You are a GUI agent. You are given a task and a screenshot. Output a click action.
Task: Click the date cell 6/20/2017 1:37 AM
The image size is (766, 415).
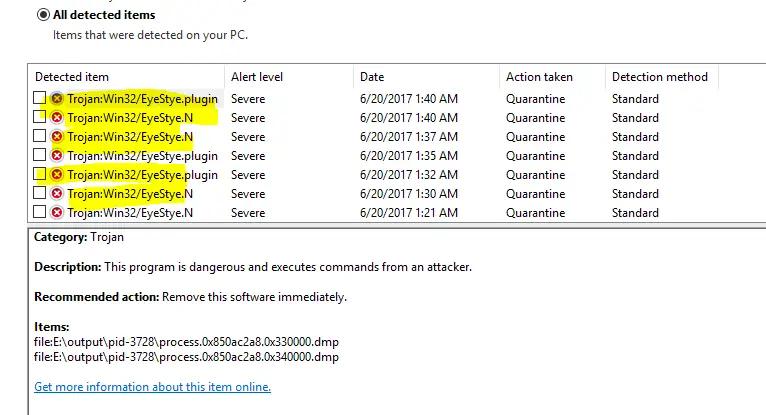(x=409, y=137)
